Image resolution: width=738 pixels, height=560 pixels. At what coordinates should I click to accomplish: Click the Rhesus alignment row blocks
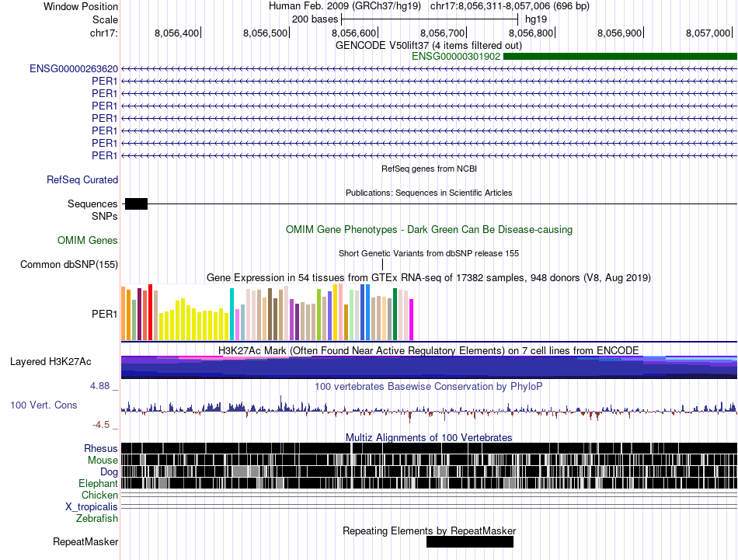tap(429, 448)
